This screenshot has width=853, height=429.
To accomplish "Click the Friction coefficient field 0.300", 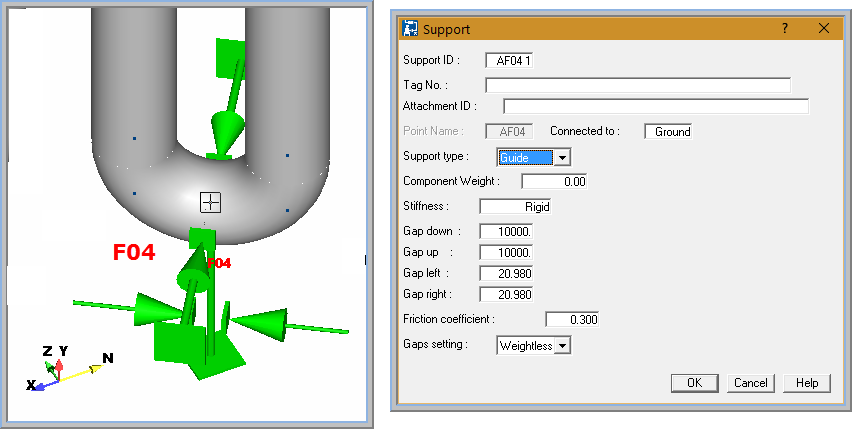I will (572, 320).
